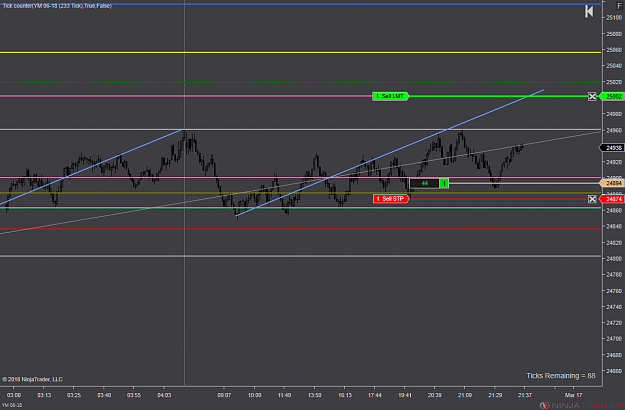Click the 24740 price axis label
Screen dimensions: 625x410
[614, 307]
